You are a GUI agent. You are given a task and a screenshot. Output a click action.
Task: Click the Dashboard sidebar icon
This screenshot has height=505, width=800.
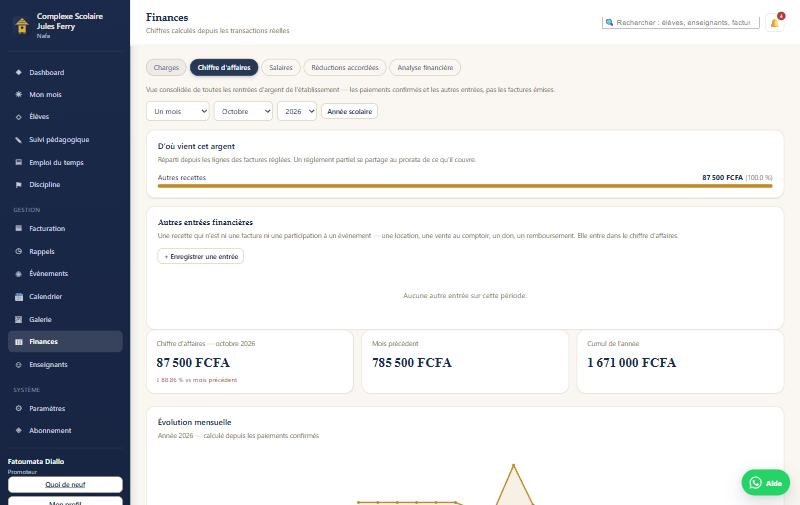point(18,72)
